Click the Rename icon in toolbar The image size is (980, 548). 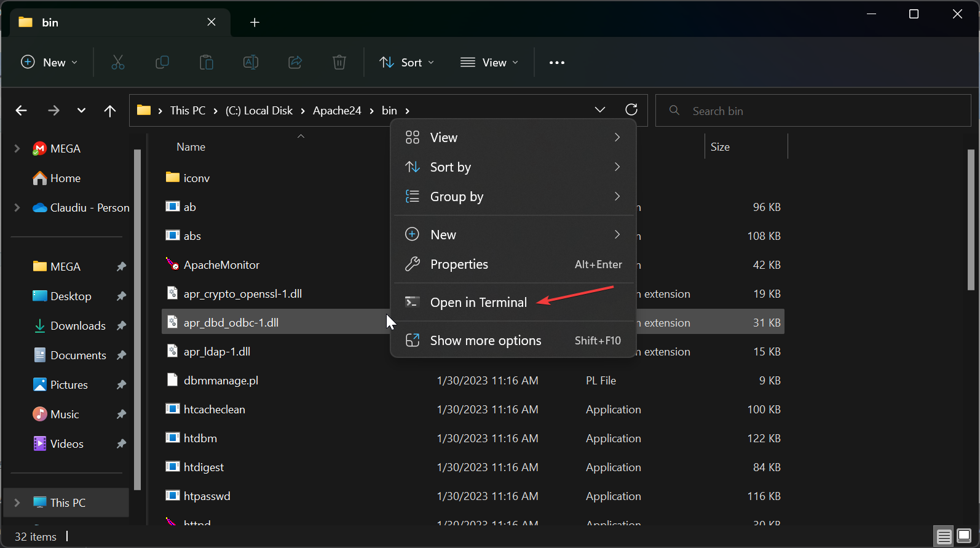pyautogui.click(x=251, y=62)
